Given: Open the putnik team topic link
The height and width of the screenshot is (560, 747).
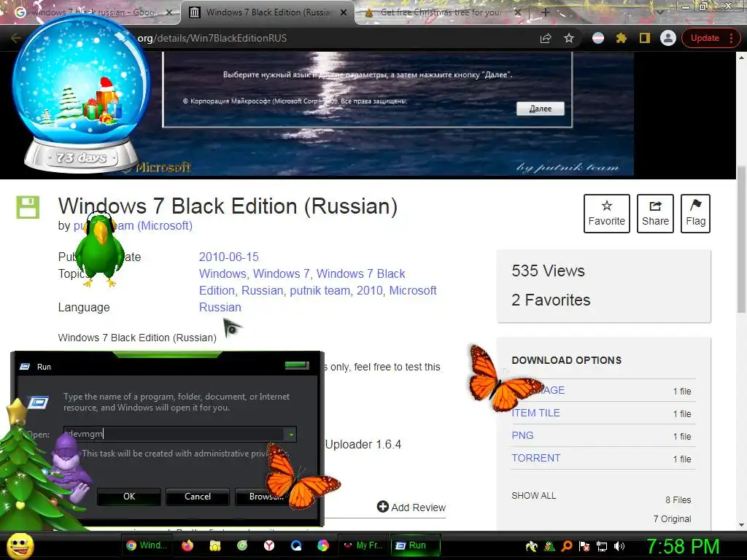Looking at the screenshot, I should pos(320,290).
